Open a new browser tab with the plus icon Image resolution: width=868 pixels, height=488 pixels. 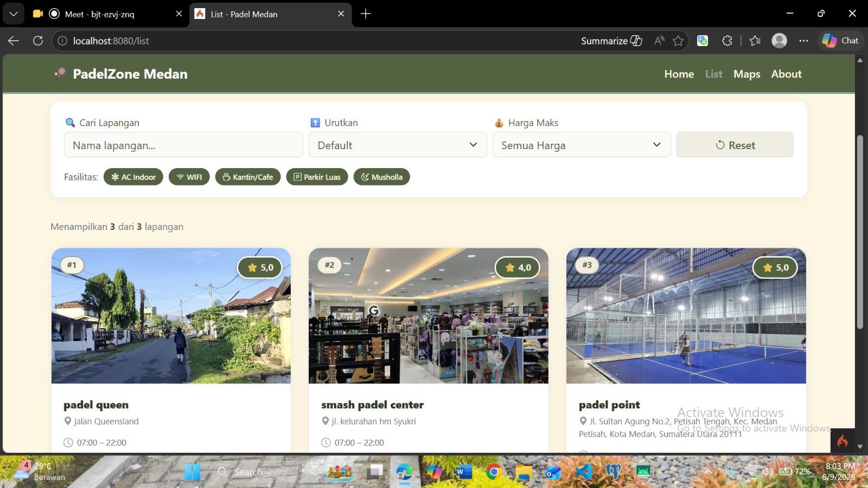[366, 14]
